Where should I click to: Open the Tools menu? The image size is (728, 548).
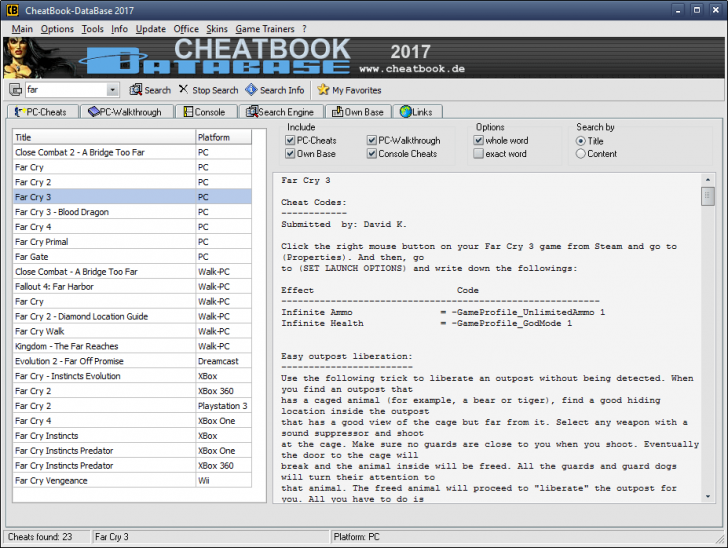click(93, 29)
